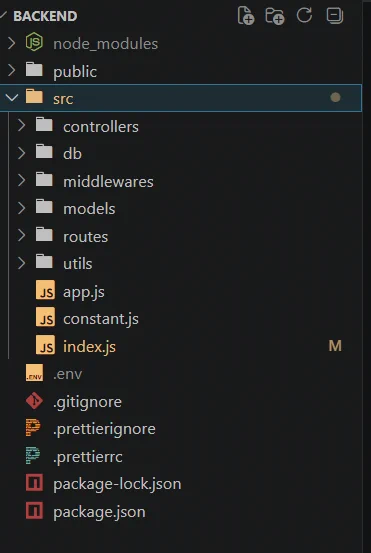Click the folder icon beside models

44,206
